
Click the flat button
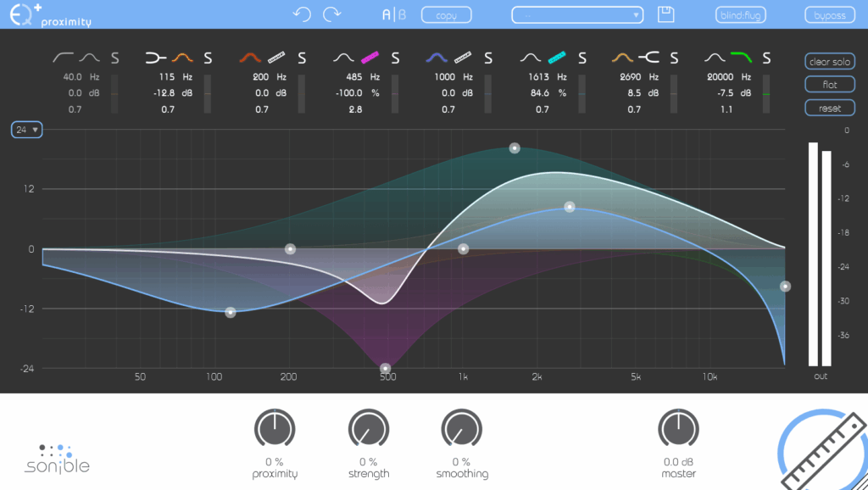[x=830, y=84]
